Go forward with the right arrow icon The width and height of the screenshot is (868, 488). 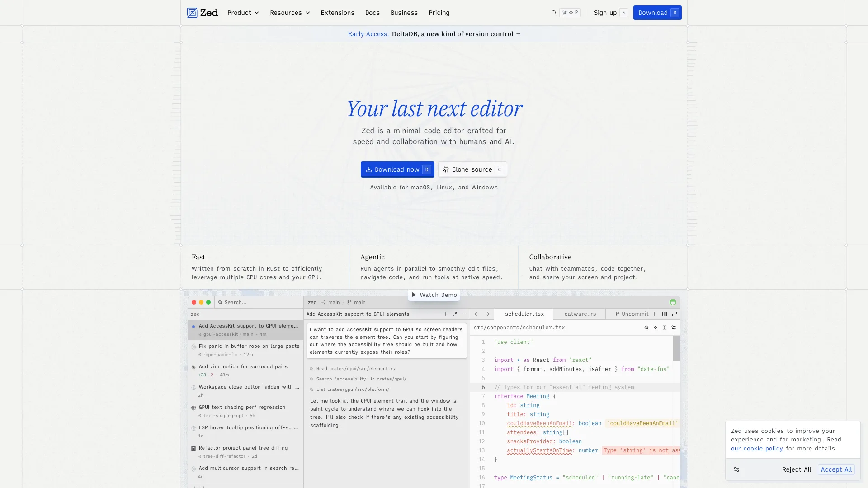pyautogui.click(x=487, y=314)
